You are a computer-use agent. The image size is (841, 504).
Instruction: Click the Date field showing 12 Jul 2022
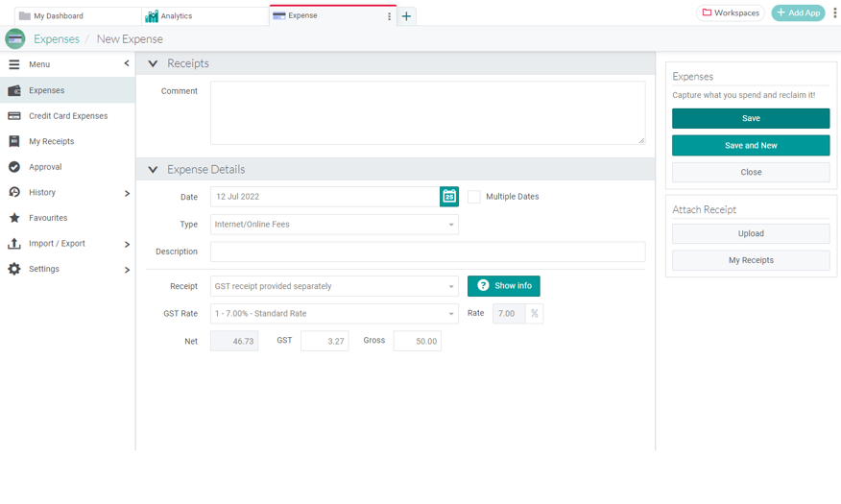click(324, 197)
